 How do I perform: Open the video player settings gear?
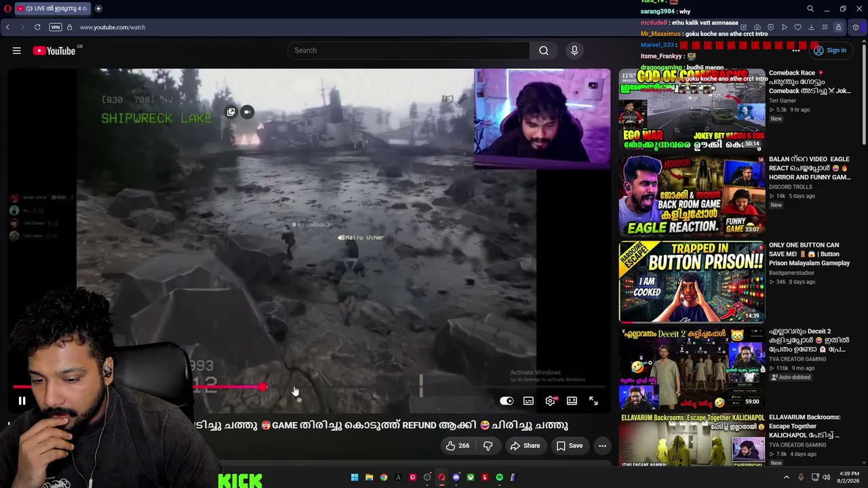pos(551,401)
